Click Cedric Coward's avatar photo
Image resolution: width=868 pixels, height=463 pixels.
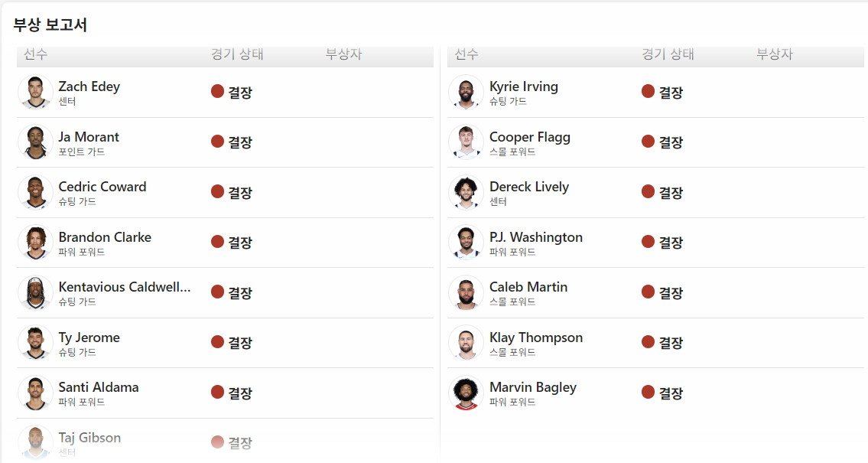(35, 193)
